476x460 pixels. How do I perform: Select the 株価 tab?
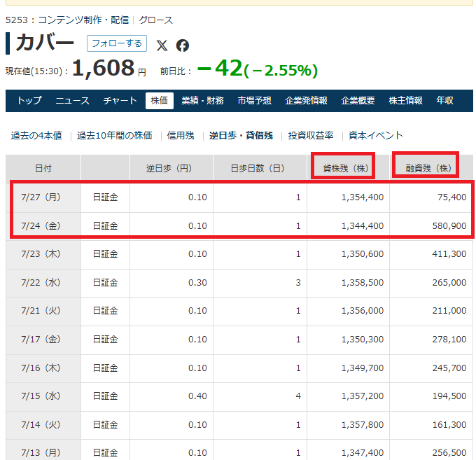point(160,101)
